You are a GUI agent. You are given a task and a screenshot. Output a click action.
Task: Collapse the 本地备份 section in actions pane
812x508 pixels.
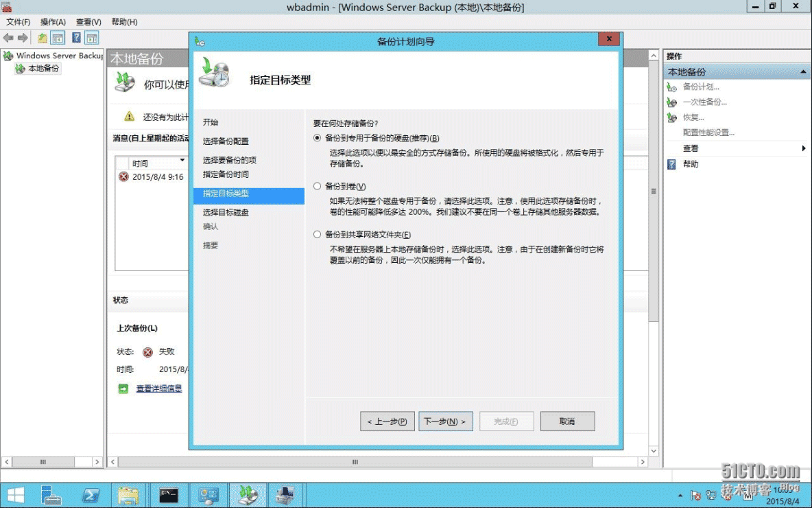pos(803,72)
